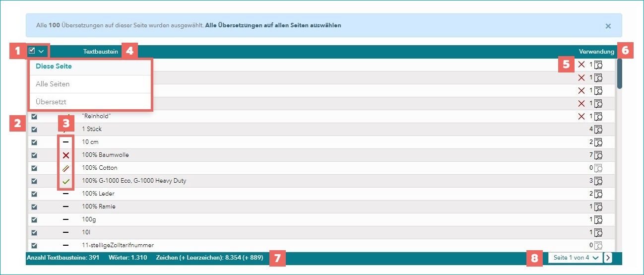
Task: Uncheck the "Reinhold" row checkbox
Action: (x=34, y=116)
